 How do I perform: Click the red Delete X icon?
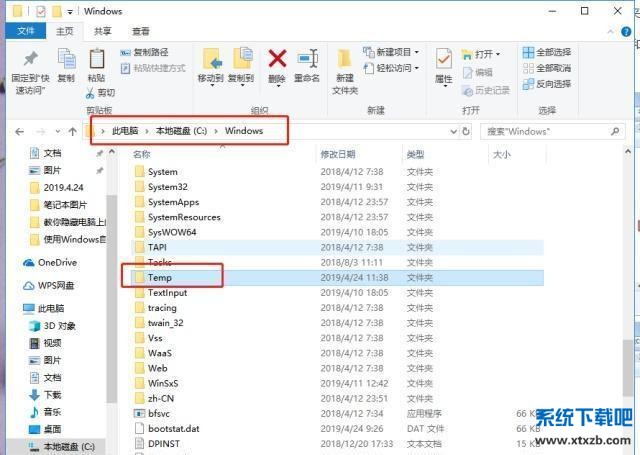277,59
